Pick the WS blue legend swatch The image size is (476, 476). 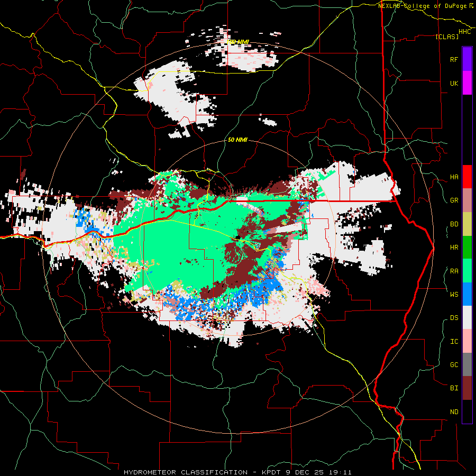click(x=467, y=294)
